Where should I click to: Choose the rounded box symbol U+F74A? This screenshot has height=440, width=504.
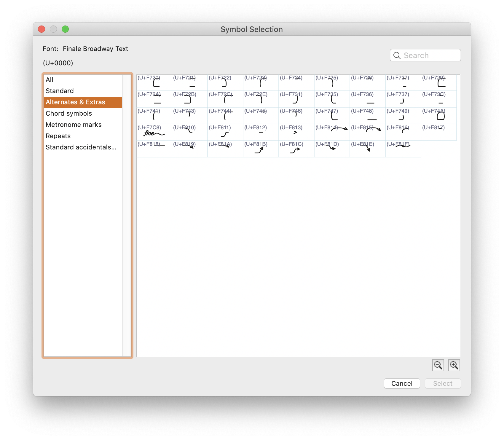(438, 116)
